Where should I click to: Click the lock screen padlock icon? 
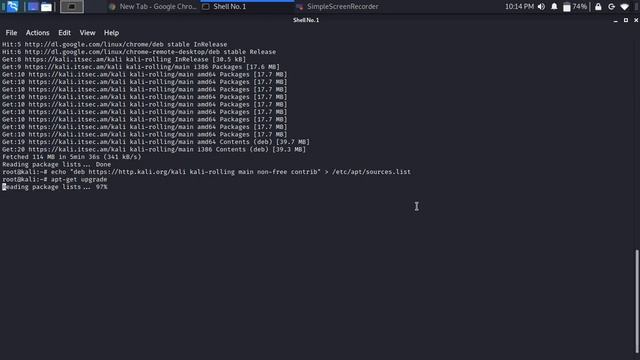(598, 7)
